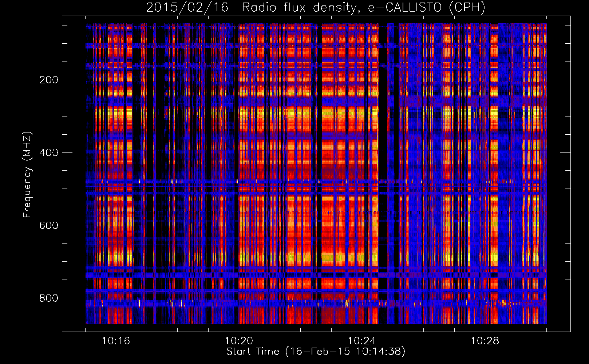Click the 400 frequency tick label
Image resolution: width=589 pixels, height=364 pixels.
[49, 153]
